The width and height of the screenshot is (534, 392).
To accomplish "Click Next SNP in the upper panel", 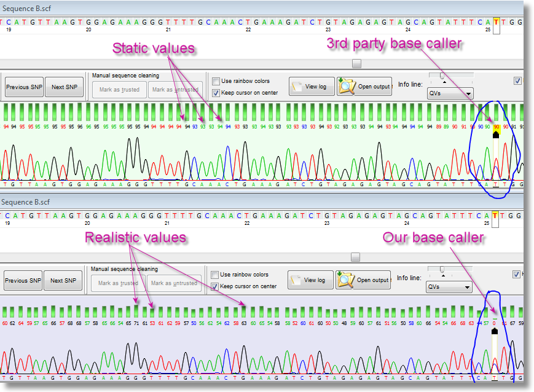I will (65, 87).
